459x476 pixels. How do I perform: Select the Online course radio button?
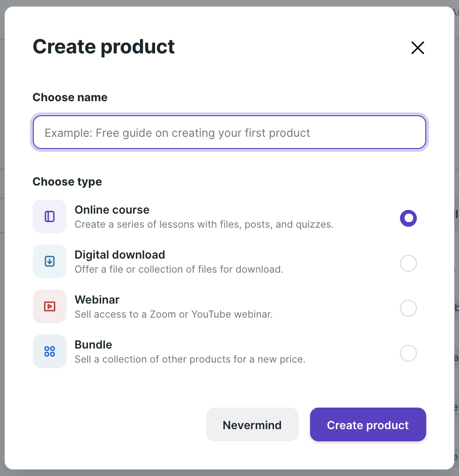[x=408, y=218]
